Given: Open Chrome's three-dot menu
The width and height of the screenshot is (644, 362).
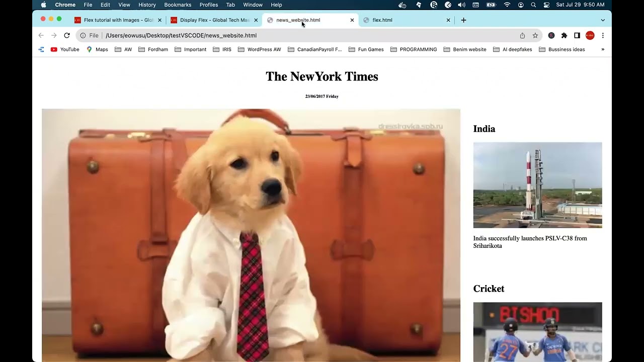Looking at the screenshot, I should click(603, 36).
